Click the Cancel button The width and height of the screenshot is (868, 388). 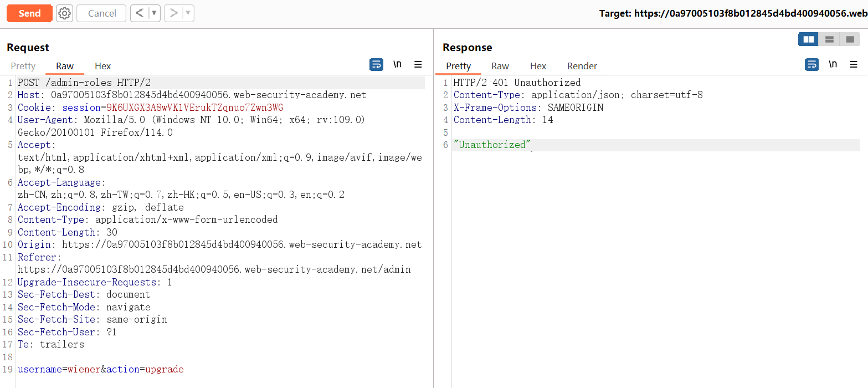click(102, 13)
